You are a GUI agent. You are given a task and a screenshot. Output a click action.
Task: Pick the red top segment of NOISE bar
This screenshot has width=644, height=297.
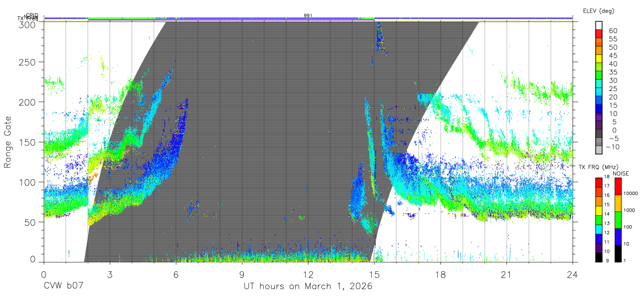click(618, 186)
